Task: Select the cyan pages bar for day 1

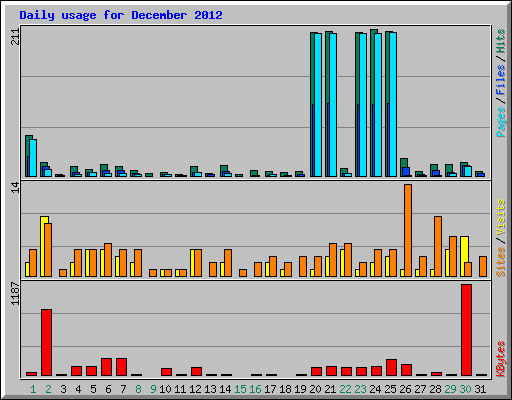Action: (x=33, y=158)
